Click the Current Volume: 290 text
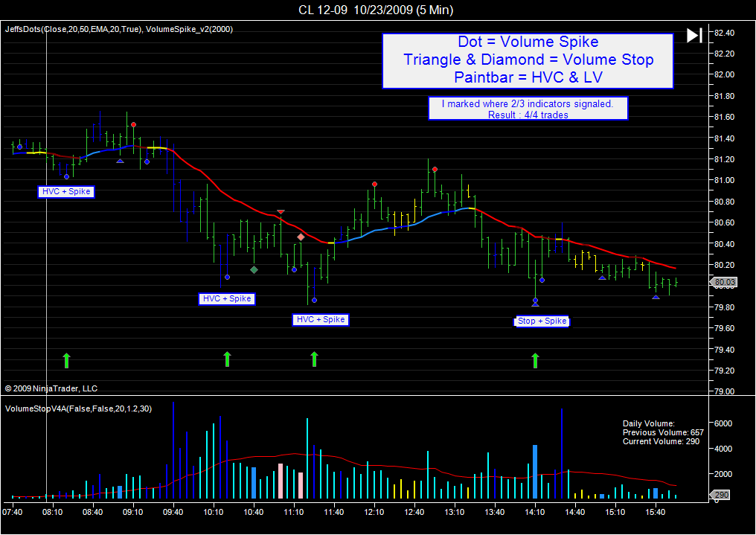 pyautogui.click(x=661, y=441)
